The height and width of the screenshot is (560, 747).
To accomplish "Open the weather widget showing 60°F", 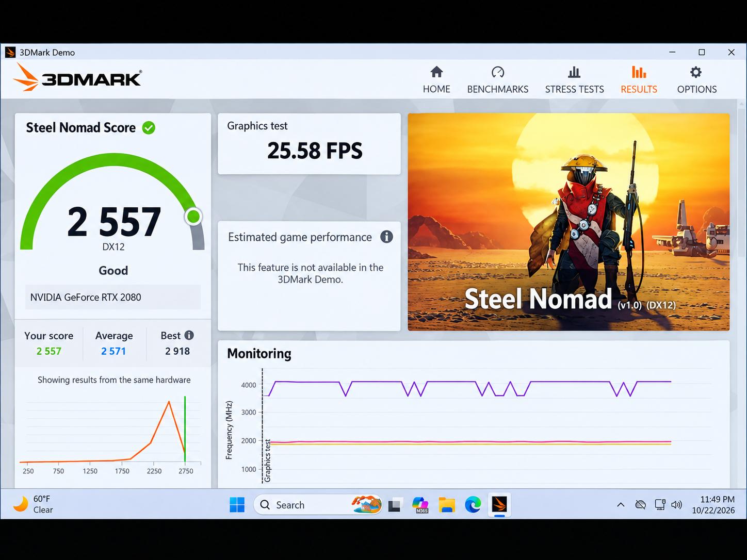I will tap(33, 504).
